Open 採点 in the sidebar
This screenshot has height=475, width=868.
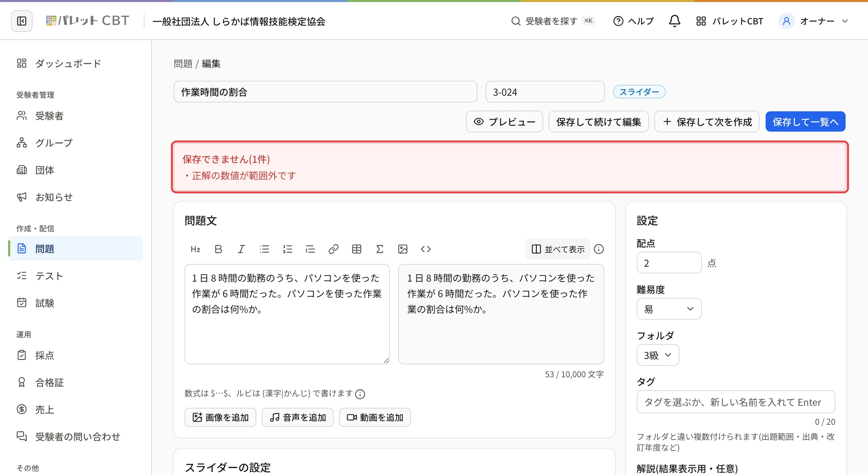click(76, 355)
